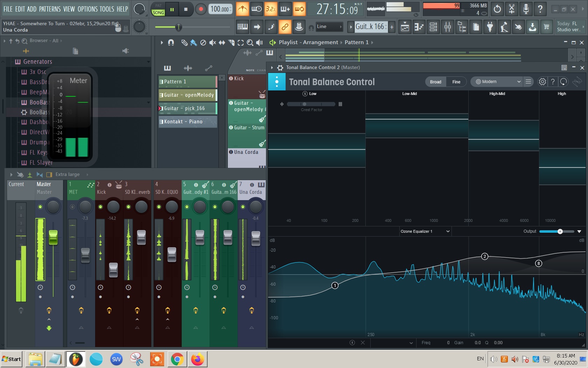Mute the Kick mixer track
Image resolution: width=588 pixels, height=368 pixels.
pos(100,207)
